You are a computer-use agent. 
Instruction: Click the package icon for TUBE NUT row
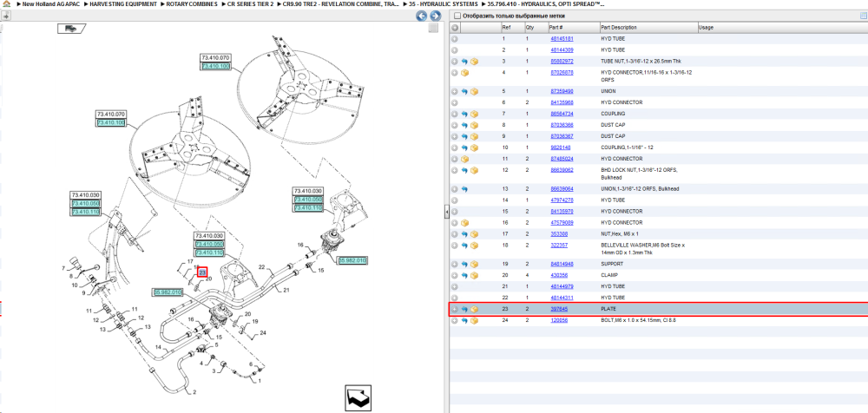475,62
